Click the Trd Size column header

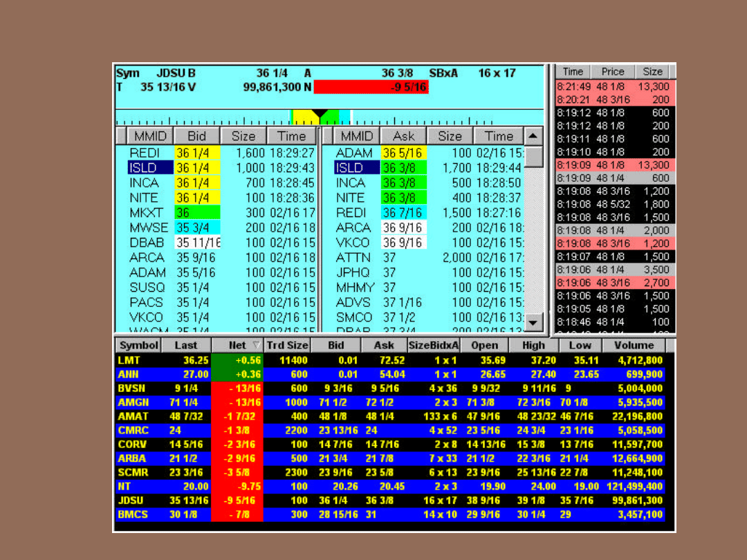pyautogui.click(x=287, y=345)
